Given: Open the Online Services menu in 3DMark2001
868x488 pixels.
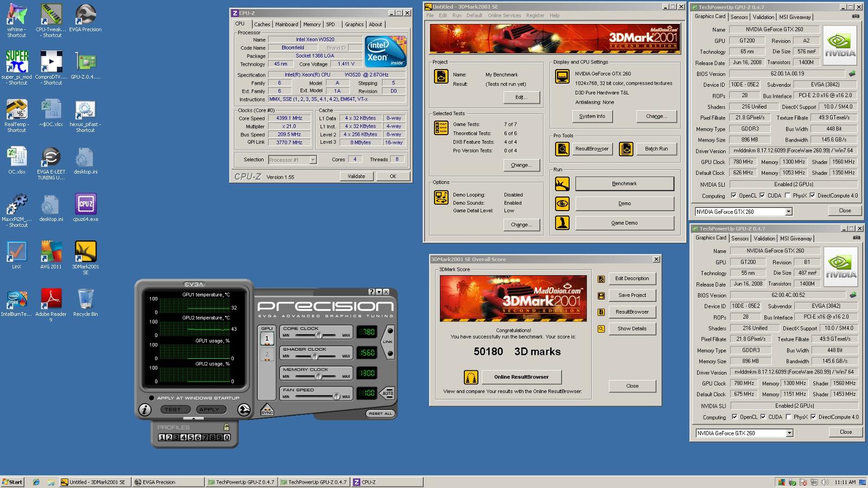Looking at the screenshot, I should tap(504, 15).
